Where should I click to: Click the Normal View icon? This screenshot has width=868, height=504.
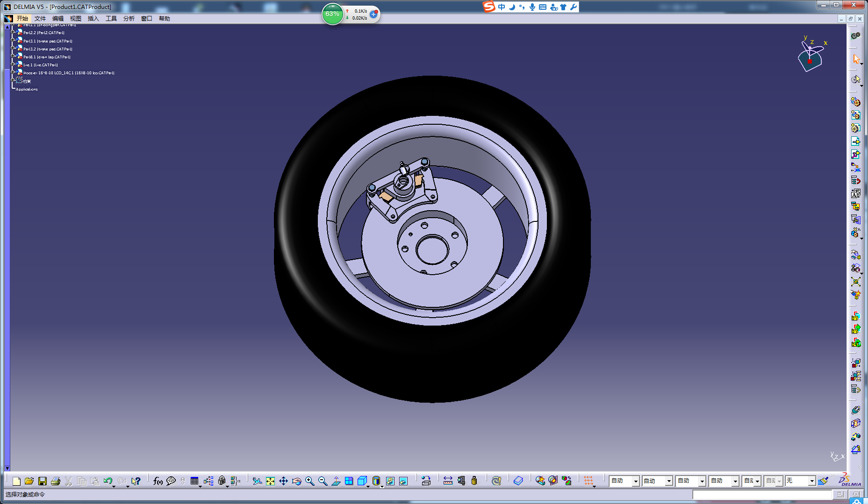(336, 481)
